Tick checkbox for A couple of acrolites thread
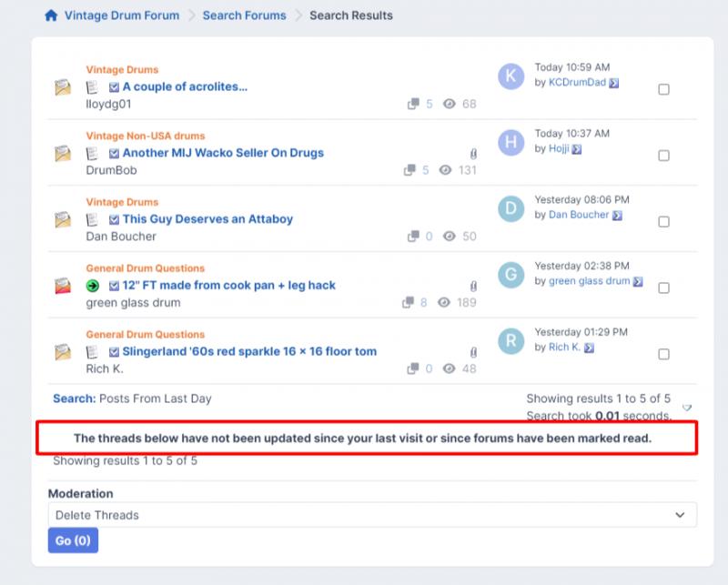This screenshot has width=728, height=585. (663, 89)
